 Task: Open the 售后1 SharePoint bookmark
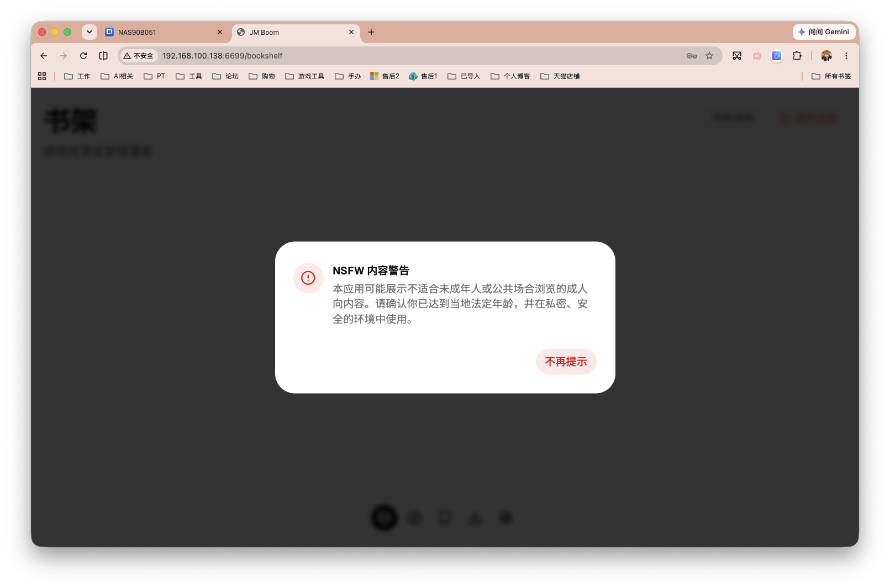click(423, 76)
